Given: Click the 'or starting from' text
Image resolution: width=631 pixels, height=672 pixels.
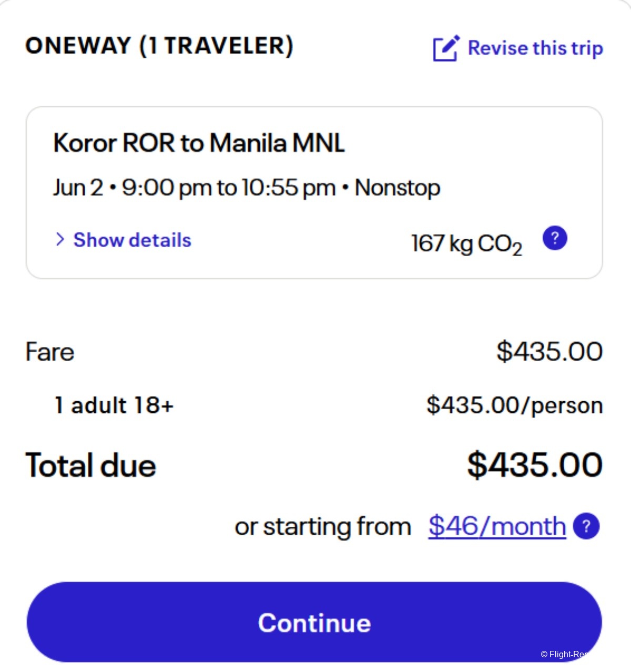Looking at the screenshot, I should tap(323, 526).
